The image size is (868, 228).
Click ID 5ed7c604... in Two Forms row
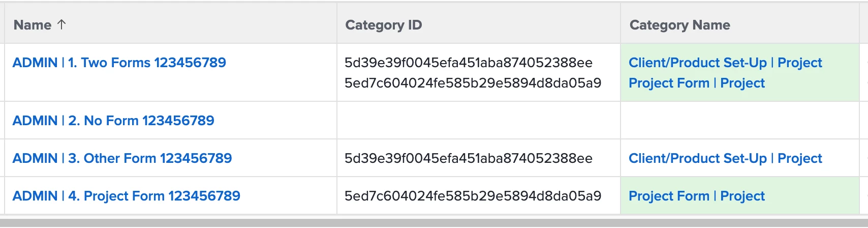pyautogui.click(x=473, y=83)
